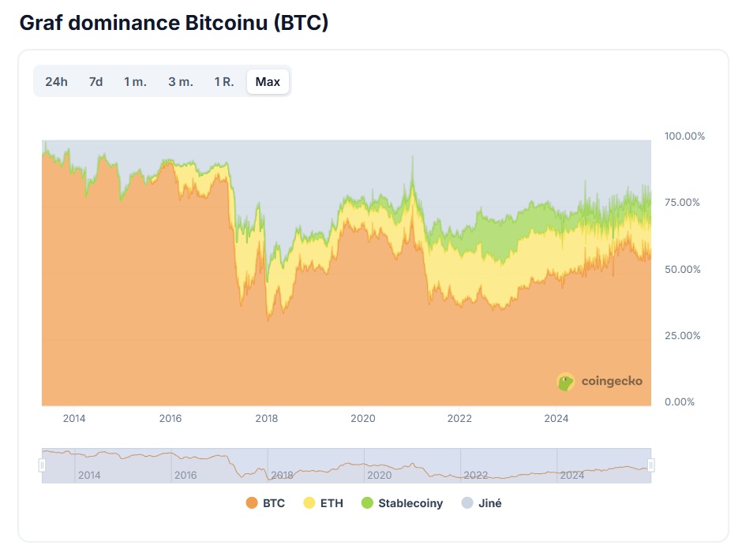Click the grey Jiné legend dot
Image resolution: width=753 pixels, height=560 pixels.
[x=466, y=503]
